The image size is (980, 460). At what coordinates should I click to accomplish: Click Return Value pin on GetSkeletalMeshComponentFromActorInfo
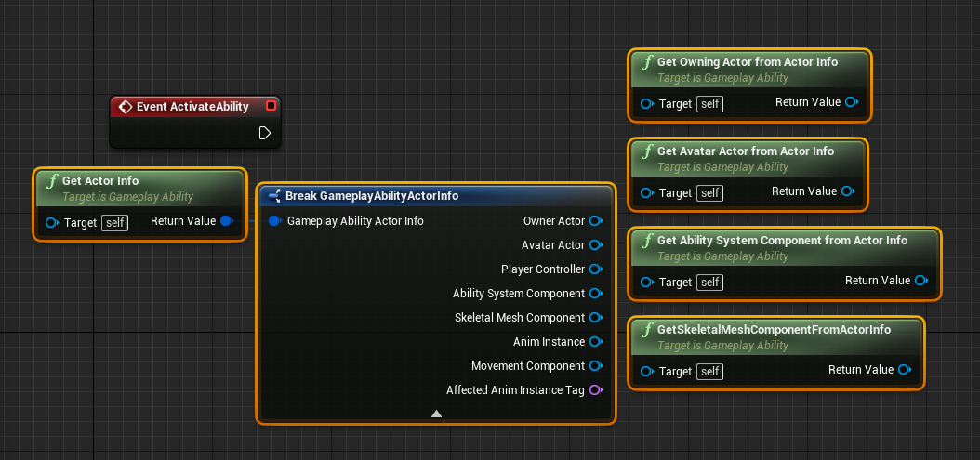point(905,370)
